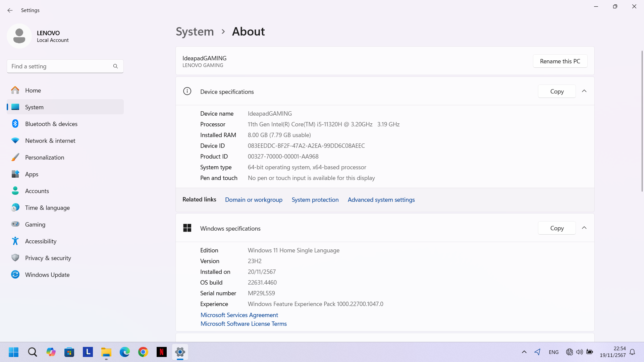The width and height of the screenshot is (644, 362).
Task: Open Microsoft Software License Terms link
Action: pos(244,324)
